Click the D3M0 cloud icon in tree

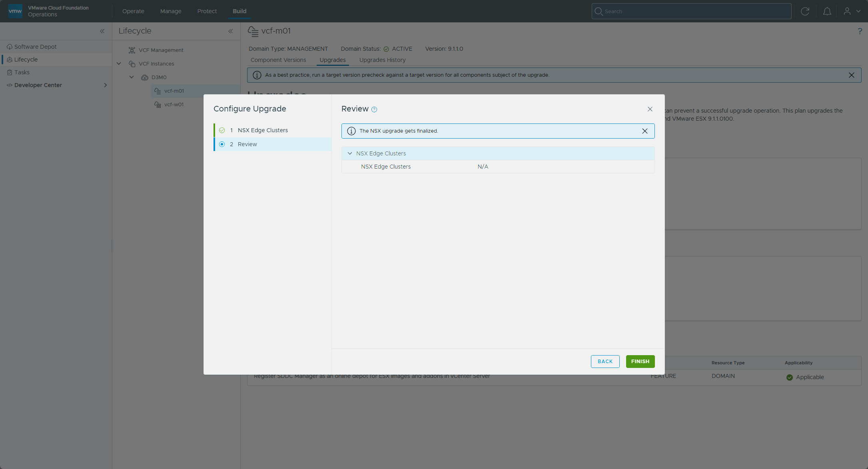click(145, 78)
